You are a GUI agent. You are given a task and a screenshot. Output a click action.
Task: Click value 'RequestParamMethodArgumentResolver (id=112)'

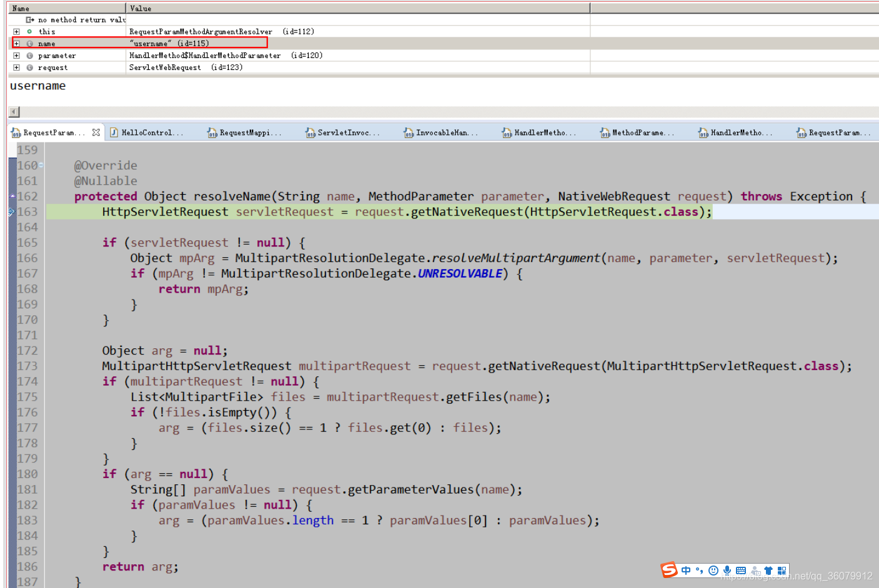click(x=222, y=31)
